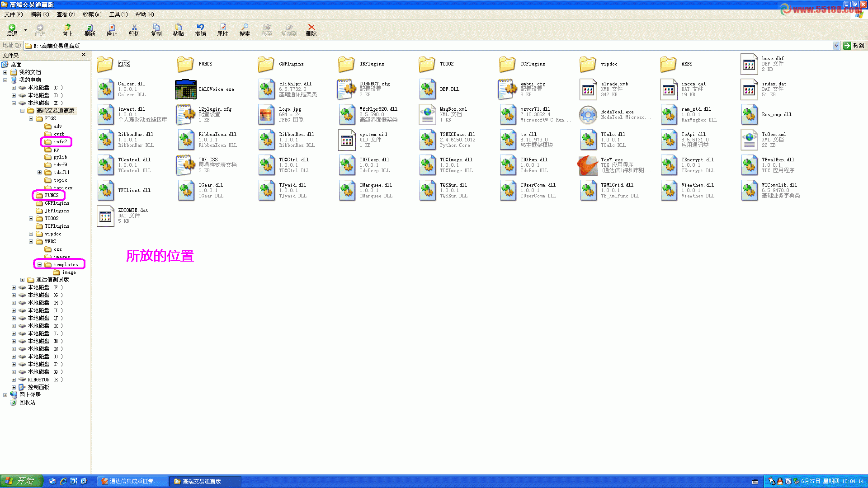Switch to 通达信集成版证券 taskbar window
Image resolution: width=868 pixels, height=488 pixels.
tap(133, 481)
